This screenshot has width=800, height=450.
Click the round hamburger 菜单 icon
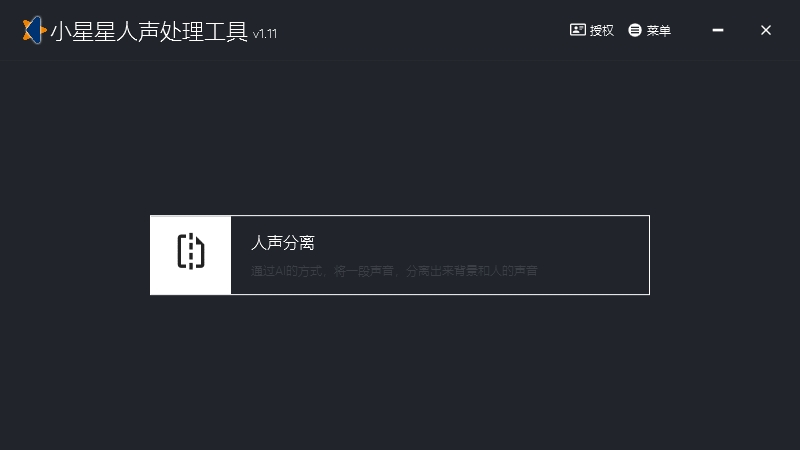635,30
